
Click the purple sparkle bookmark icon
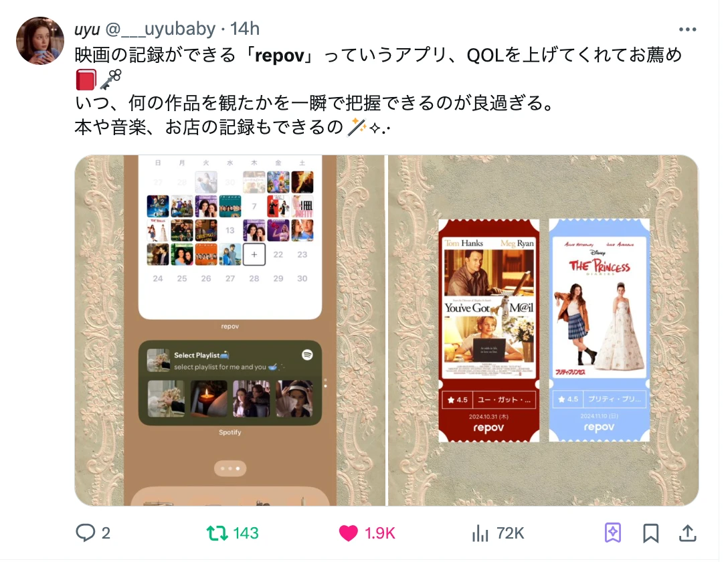613,533
